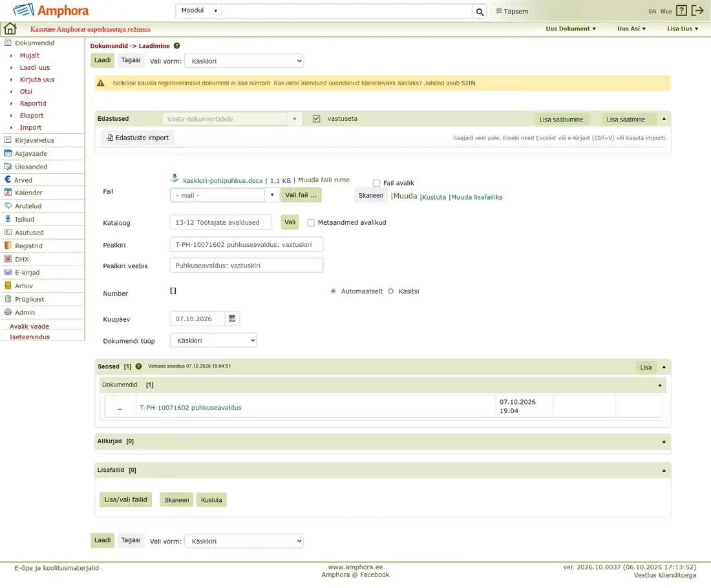The height and width of the screenshot is (588, 711).
Task: Click the E-kirjad envelope icon
Action: 8,272
